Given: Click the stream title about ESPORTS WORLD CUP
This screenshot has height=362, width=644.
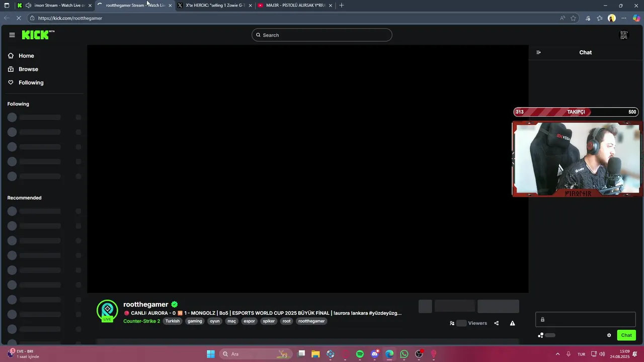Looking at the screenshot, I should 263,313.
